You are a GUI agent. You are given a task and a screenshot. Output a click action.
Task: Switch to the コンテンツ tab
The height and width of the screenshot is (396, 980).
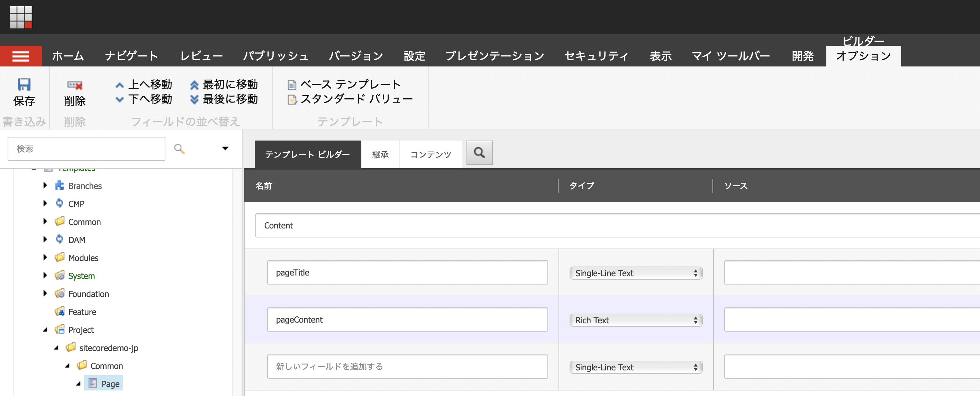(x=431, y=154)
